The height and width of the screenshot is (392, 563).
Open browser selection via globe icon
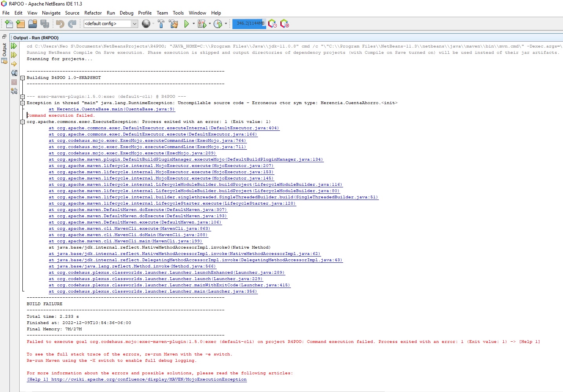point(146,24)
